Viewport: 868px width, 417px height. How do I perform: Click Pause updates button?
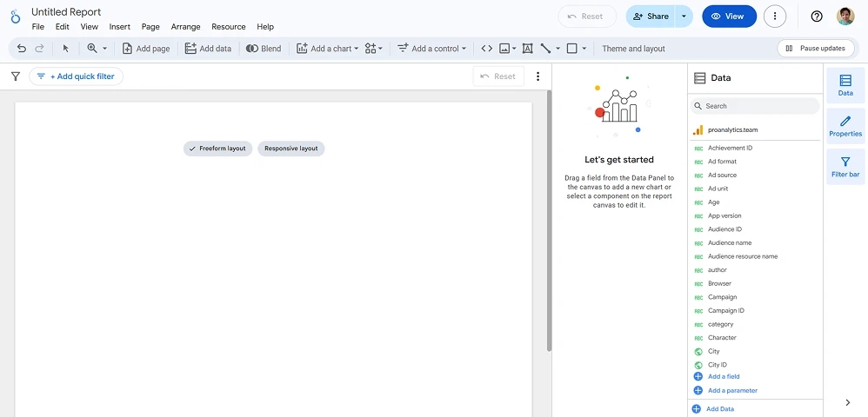816,49
